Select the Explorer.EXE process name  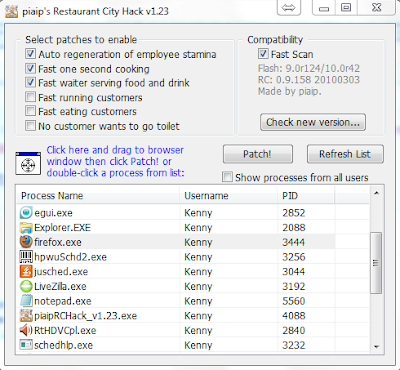click(62, 228)
